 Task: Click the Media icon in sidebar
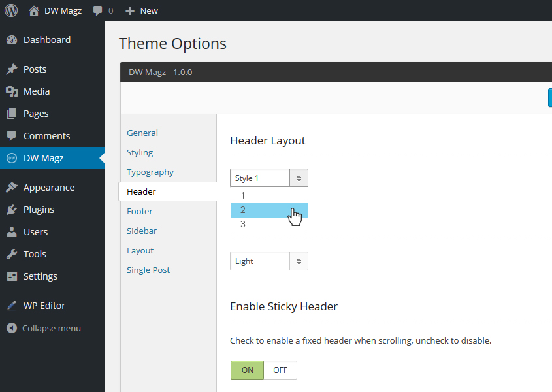12,91
